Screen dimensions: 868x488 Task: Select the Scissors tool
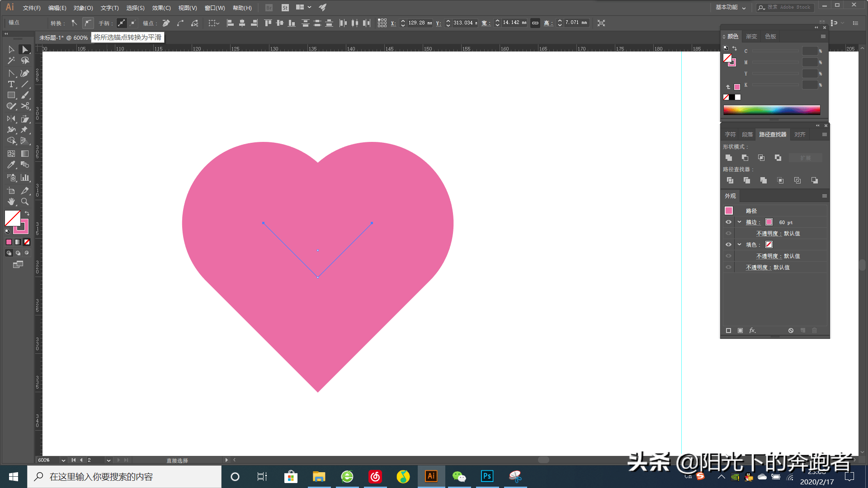(x=25, y=107)
